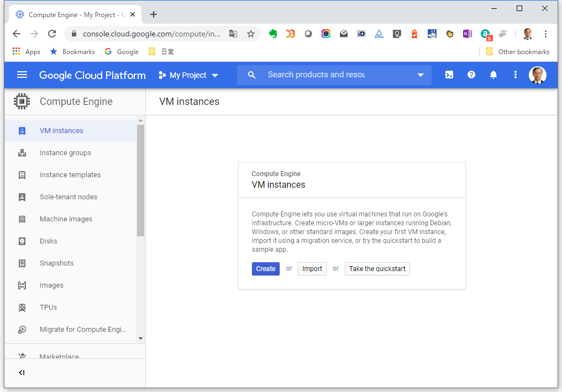The width and height of the screenshot is (562, 392).
Task: Click Take the quickstart button
Action: pyautogui.click(x=377, y=269)
